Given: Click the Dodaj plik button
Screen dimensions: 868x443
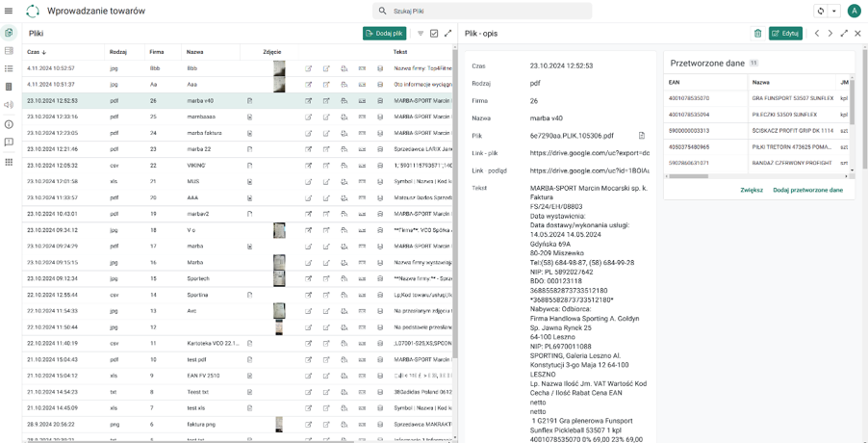Looking at the screenshot, I should pos(385,33).
